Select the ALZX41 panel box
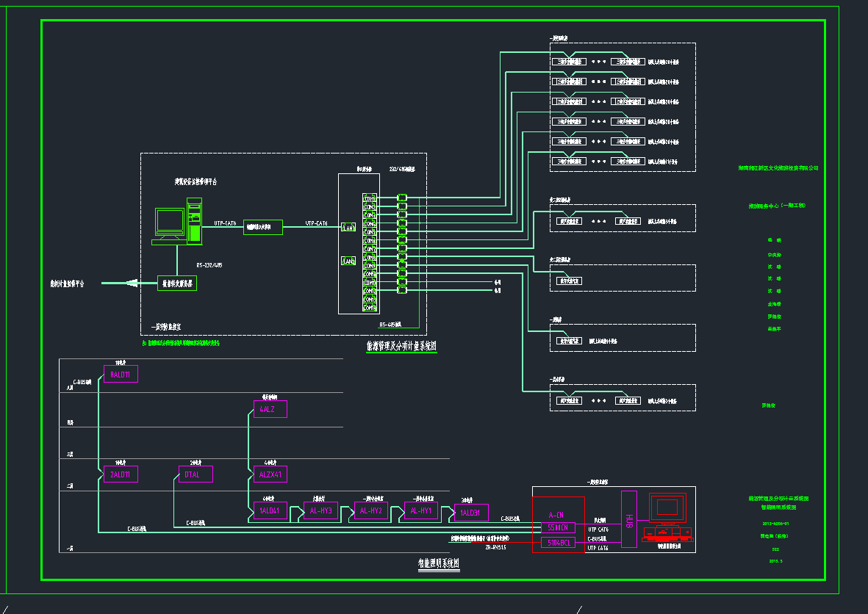Screen dimensions: 868x614 point(269,474)
